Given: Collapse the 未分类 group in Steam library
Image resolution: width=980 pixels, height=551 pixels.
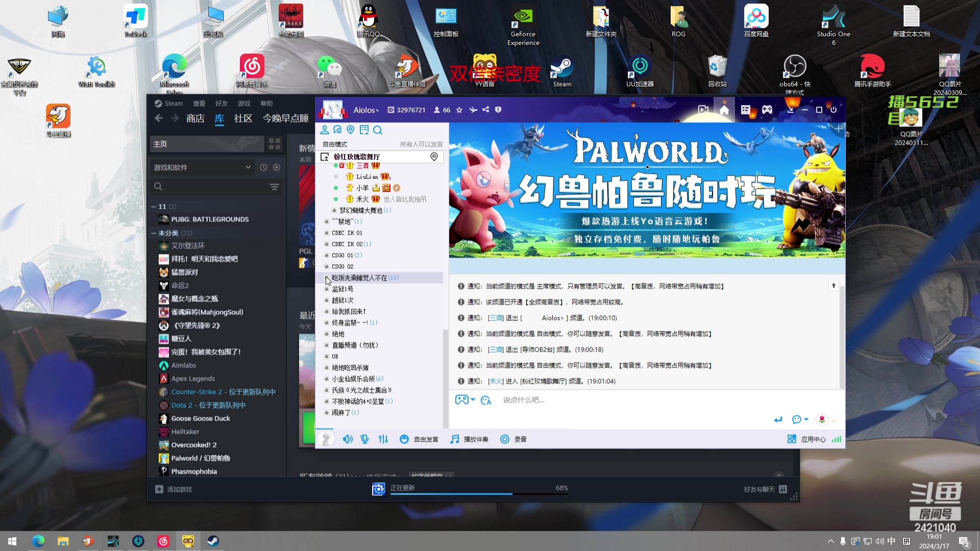Looking at the screenshot, I should pyautogui.click(x=154, y=233).
